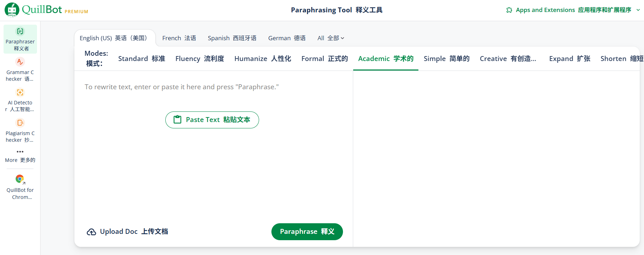The width and height of the screenshot is (644, 255).
Task: Click the PREMIUM badge text
Action: 76,12
